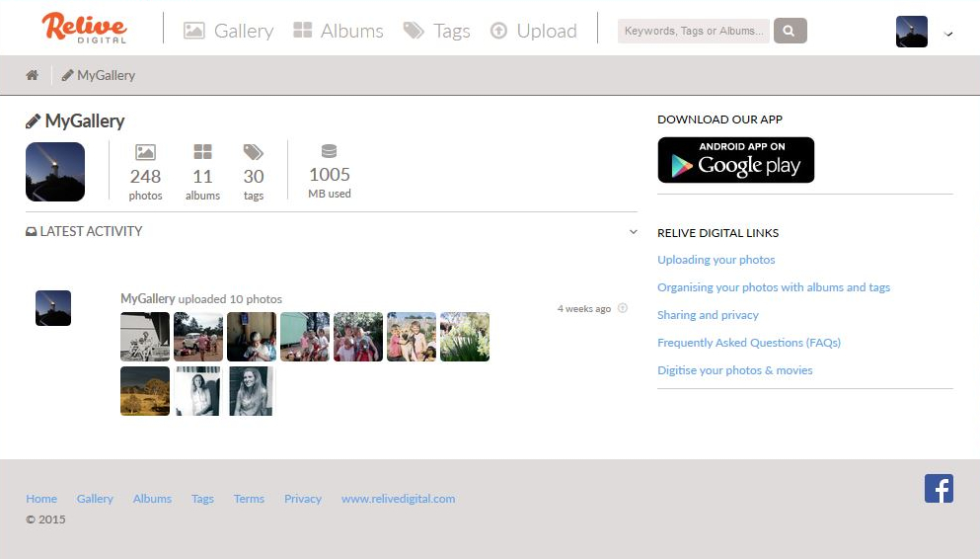
Task: Click the Android App on Google Play badge
Action: coord(735,160)
